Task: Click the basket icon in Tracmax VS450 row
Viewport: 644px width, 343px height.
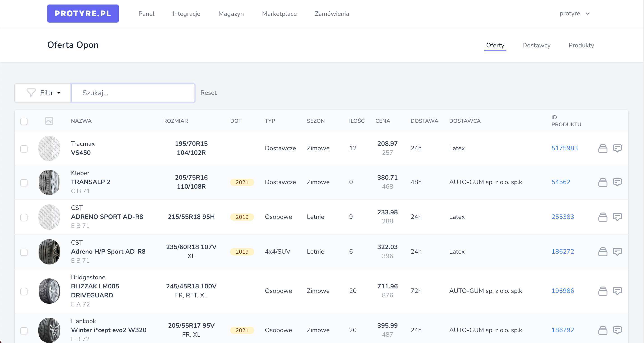Action: click(x=602, y=148)
